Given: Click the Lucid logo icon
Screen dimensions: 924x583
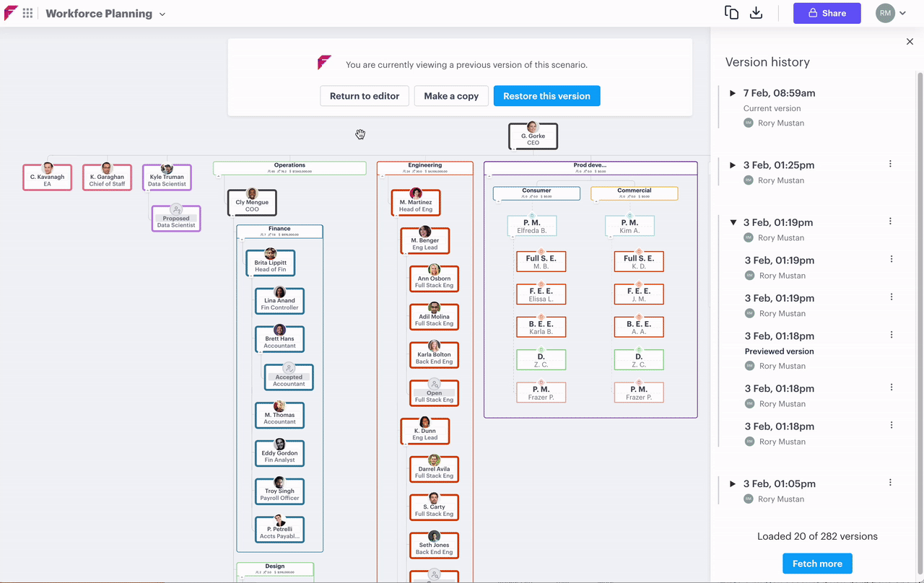Looking at the screenshot, I should point(11,13).
